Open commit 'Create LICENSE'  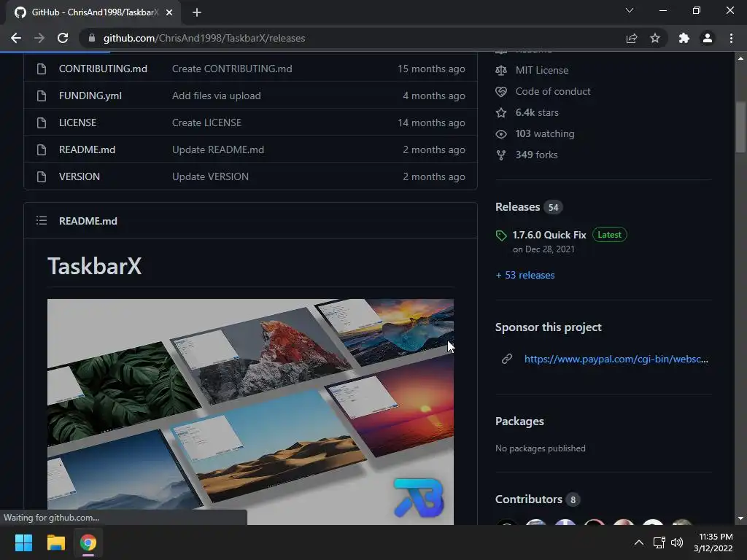click(206, 122)
